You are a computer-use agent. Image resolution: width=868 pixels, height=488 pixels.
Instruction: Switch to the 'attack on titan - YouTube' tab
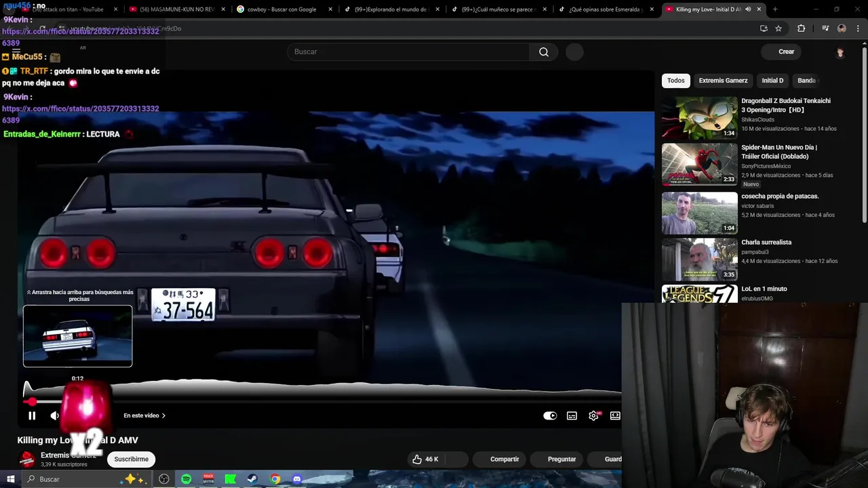point(64,9)
